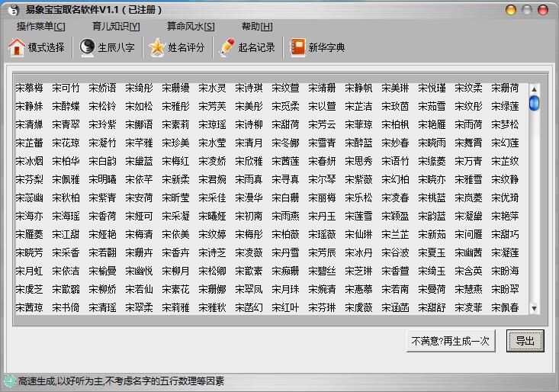Click the 不满意?再生成一次 button
The image size is (559, 392).
(x=452, y=340)
